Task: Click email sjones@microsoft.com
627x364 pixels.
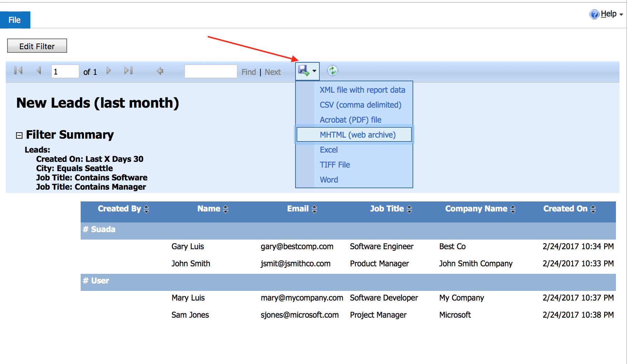Action: 300,315
